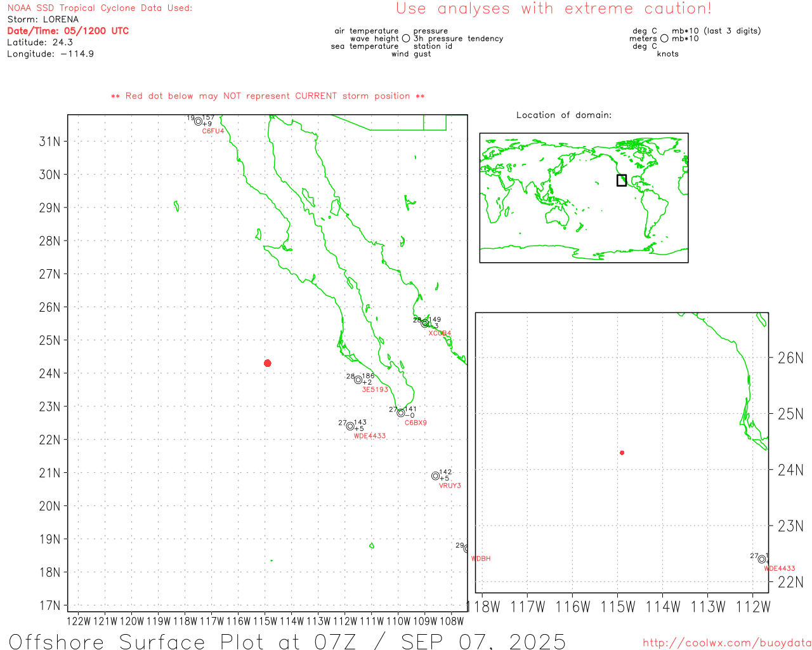Click the red WDE4433 label in inset map
Screen dimensions: 812x650
(x=780, y=569)
